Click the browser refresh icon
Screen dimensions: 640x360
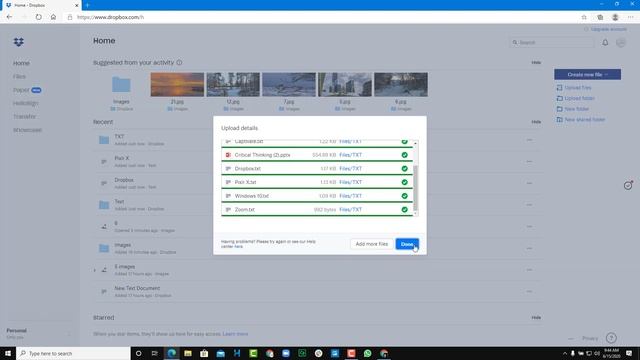click(x=38, y=17)
